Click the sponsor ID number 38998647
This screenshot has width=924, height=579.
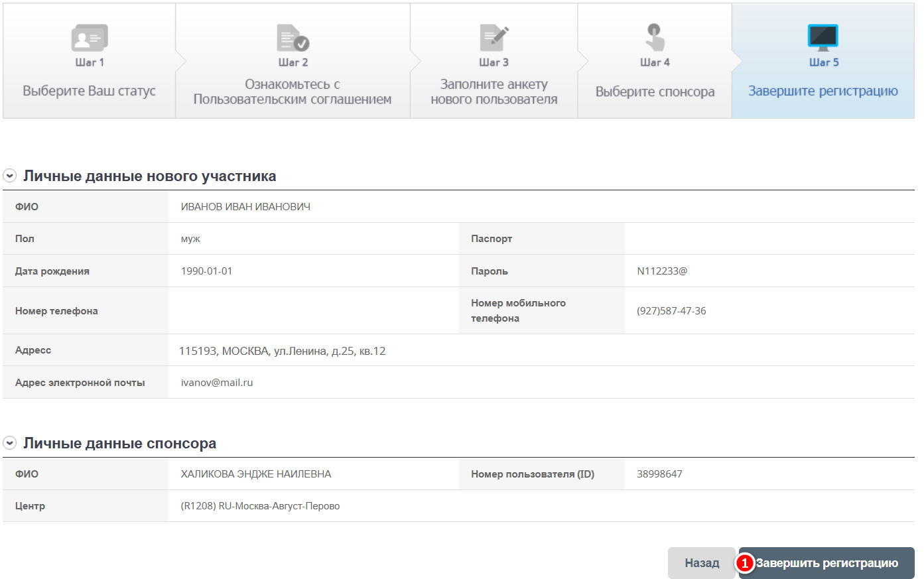click(x=659, y=474)
